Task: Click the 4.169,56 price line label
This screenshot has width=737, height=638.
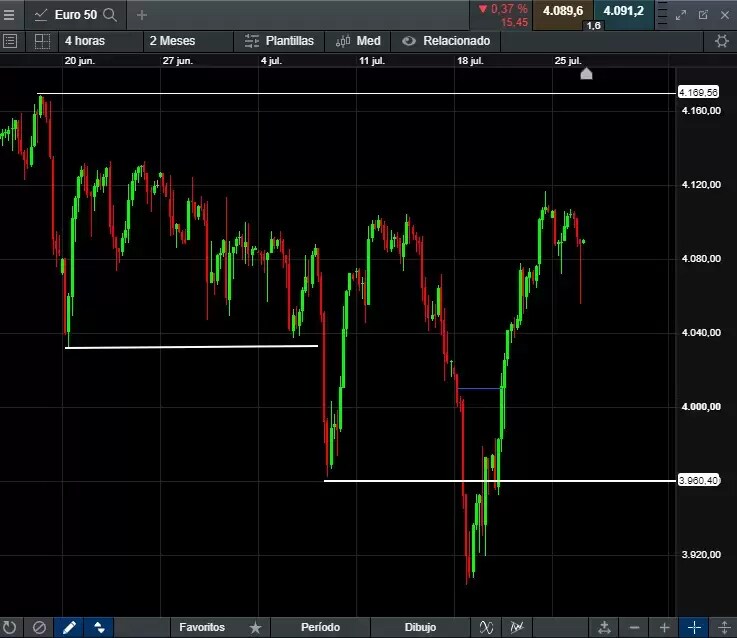Action: (698, 93)
